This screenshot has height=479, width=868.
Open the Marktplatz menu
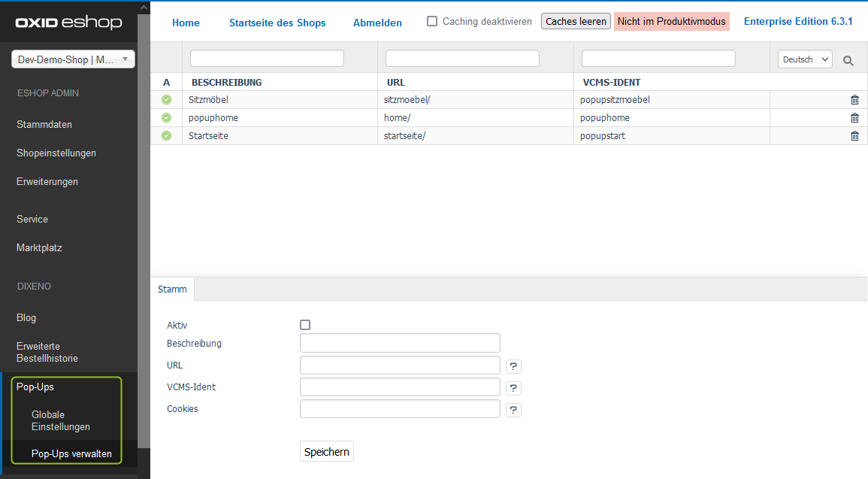point(39,247)
